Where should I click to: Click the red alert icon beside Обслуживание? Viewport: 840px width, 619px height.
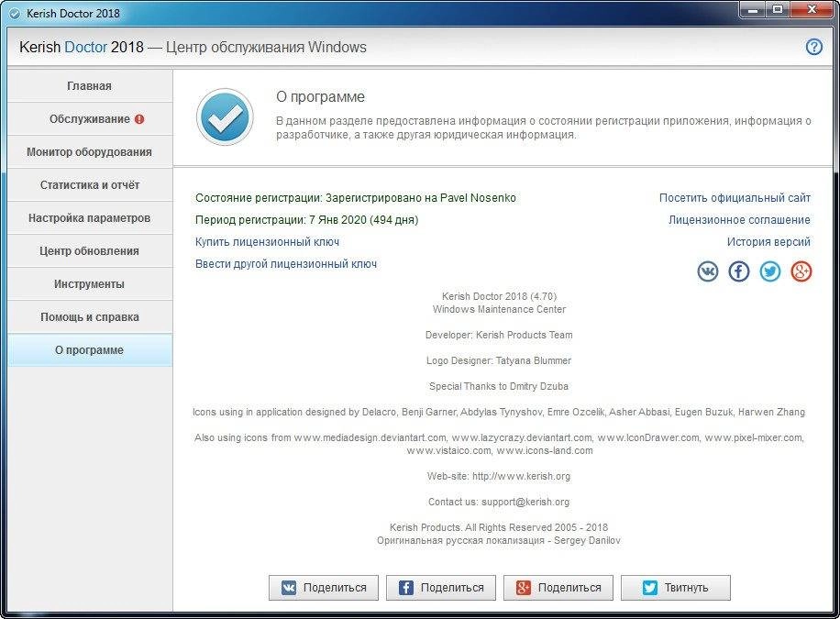pyautogui.click(x=139, y=119)
